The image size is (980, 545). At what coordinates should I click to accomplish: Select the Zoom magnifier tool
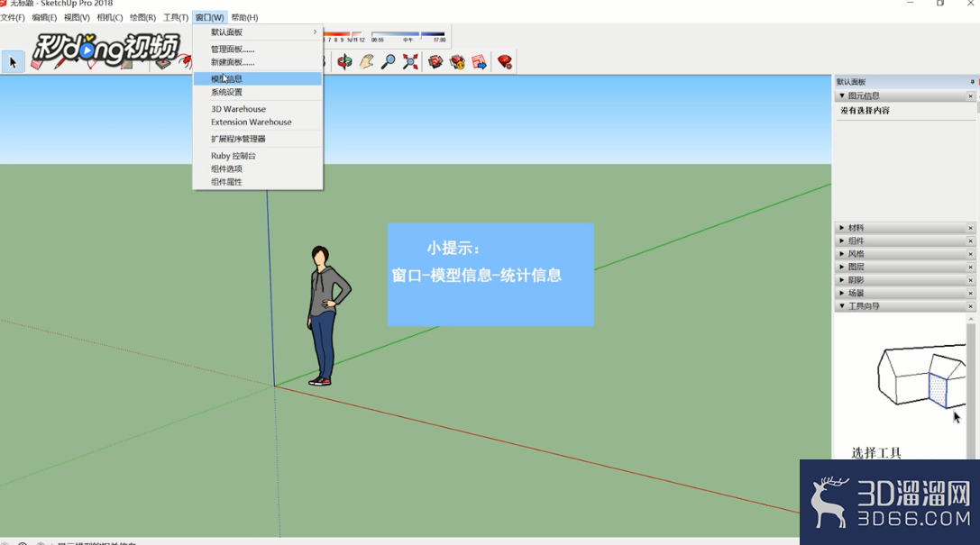[x=389, y=62]
